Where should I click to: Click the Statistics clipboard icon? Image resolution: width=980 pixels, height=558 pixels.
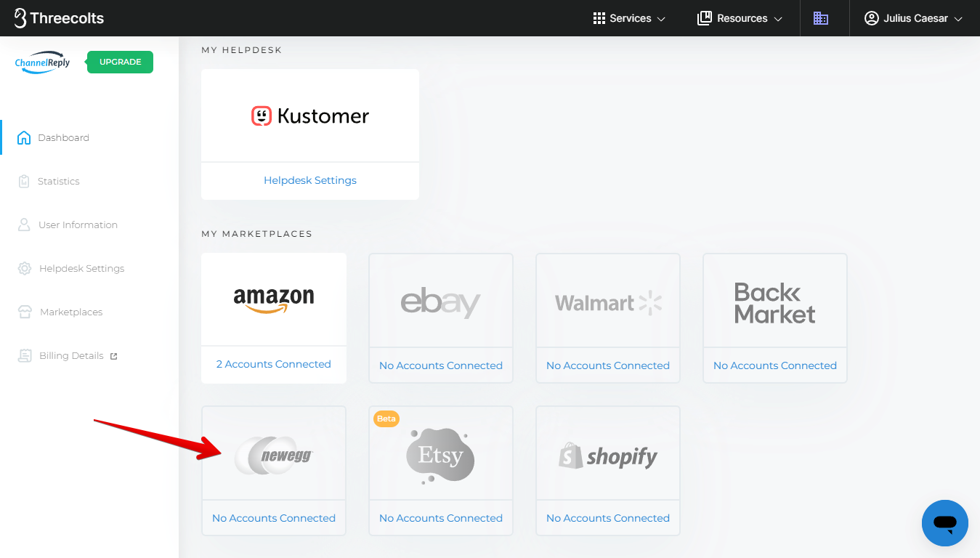click(x=24, y=181)
